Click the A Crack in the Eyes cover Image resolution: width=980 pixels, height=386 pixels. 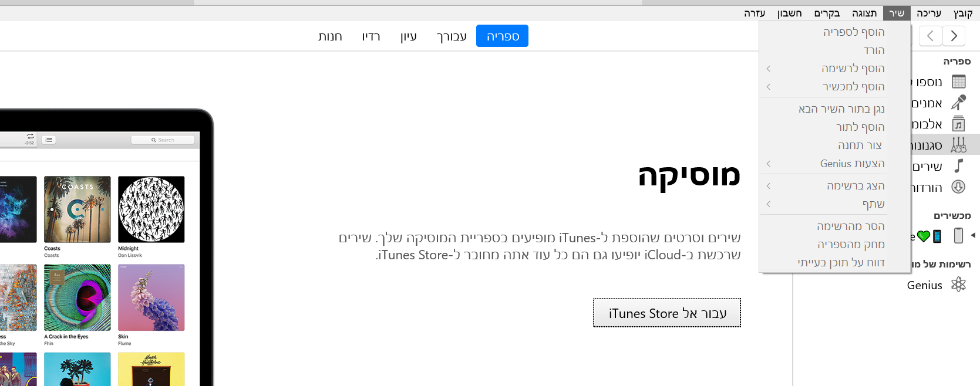78,297
